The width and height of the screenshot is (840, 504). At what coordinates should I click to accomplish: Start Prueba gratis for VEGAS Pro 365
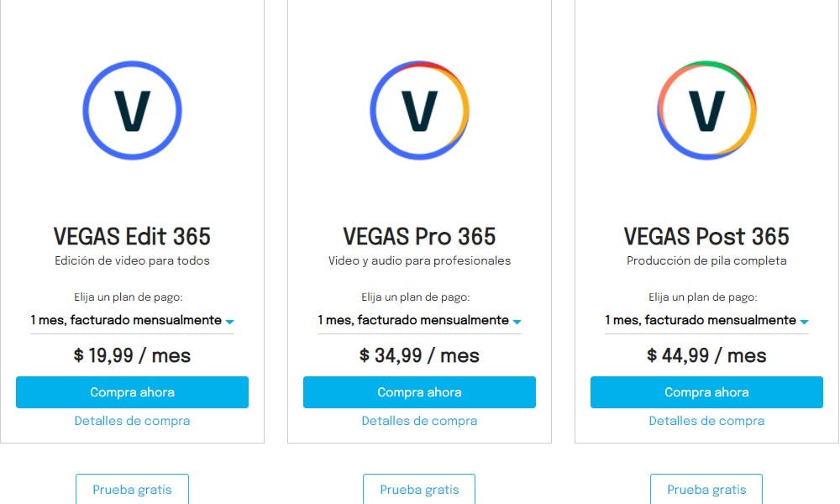(419, 490)
